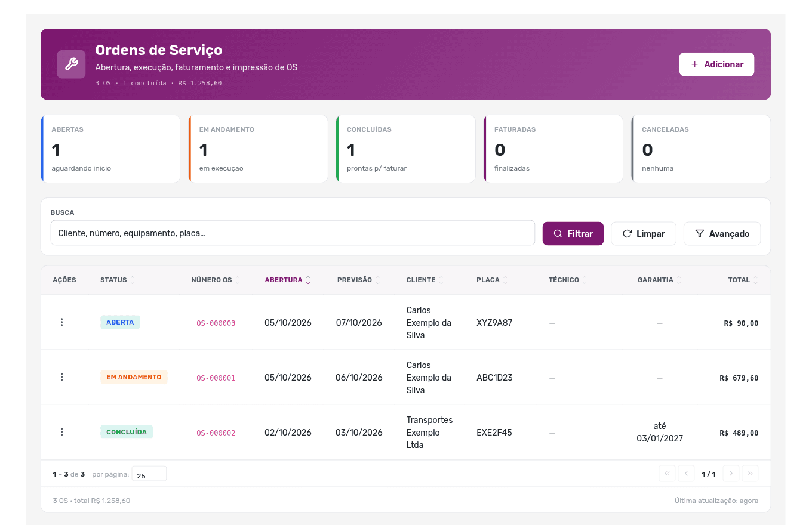The height and width of the screenshot is (525, 812).
Task: Clear filters with Limpar button
Action: click(643, 234)
